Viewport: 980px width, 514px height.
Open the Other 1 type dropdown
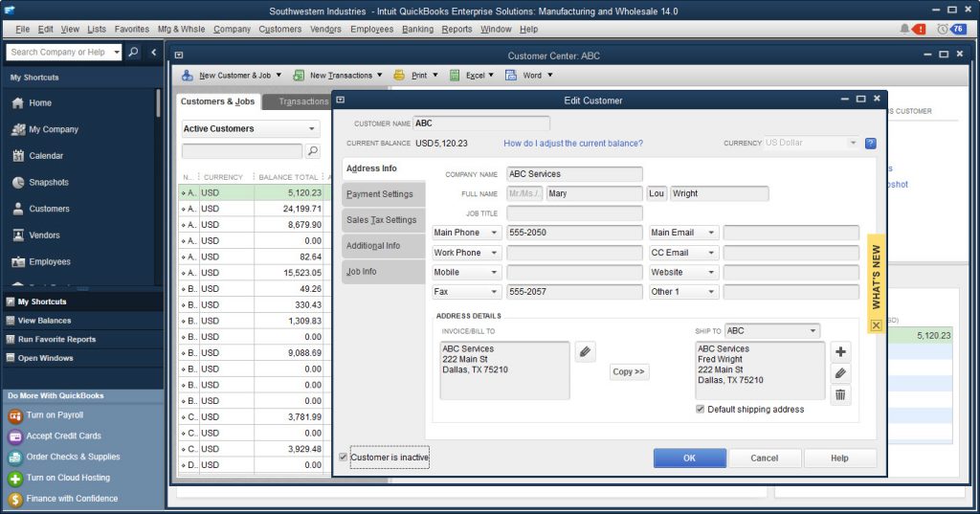(683, 292)
